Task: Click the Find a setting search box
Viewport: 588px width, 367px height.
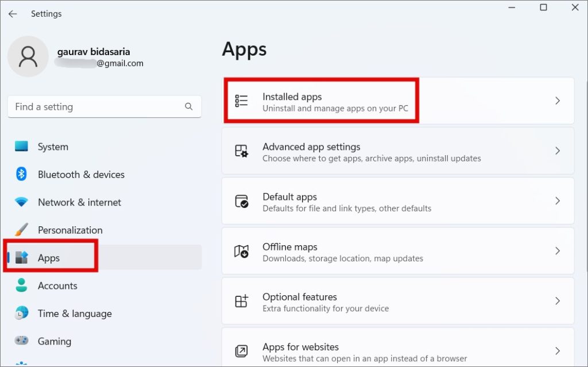Action: (x=105, y=107)
